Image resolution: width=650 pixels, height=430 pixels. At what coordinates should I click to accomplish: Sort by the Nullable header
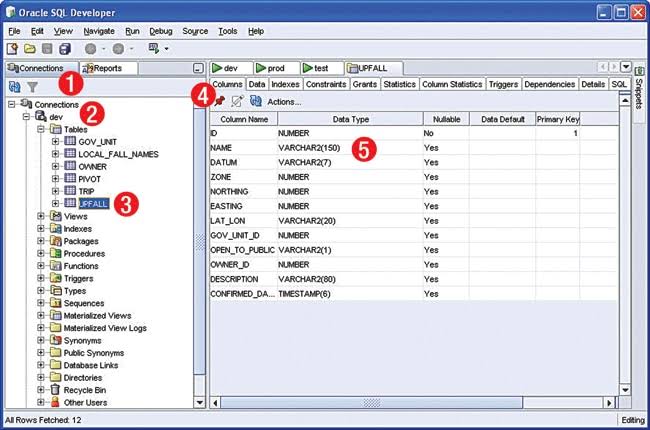click(446, 119)
